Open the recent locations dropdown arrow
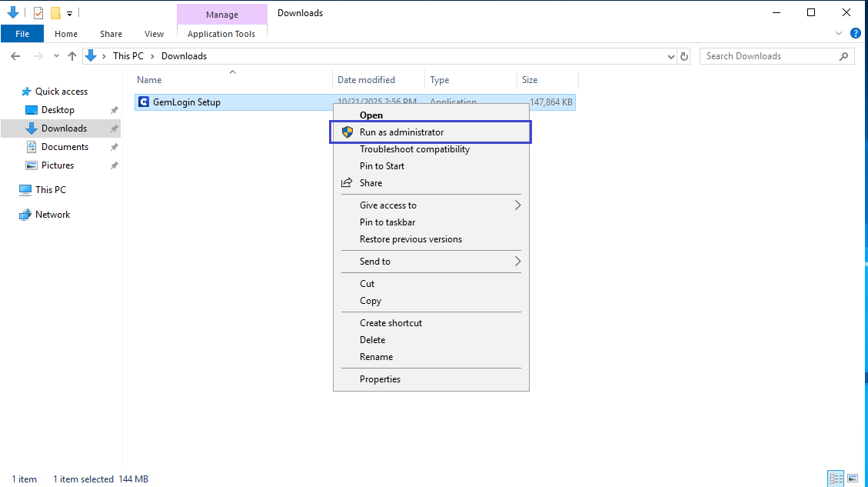The height and width of the screenshot is (487, 868). pyautogui.click(x=56, y=56)
